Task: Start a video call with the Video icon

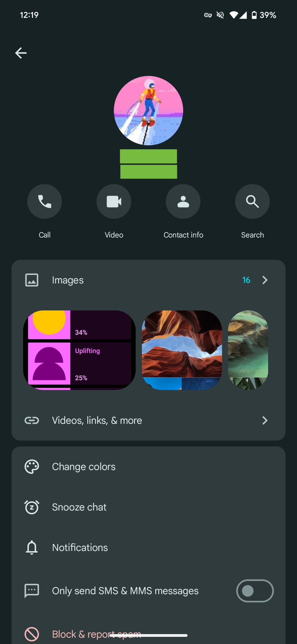Action: (114, 201)
